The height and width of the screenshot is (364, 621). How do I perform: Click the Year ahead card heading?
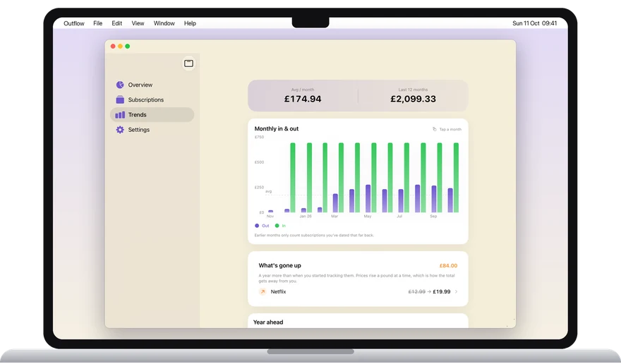click(x=268, y=322)
